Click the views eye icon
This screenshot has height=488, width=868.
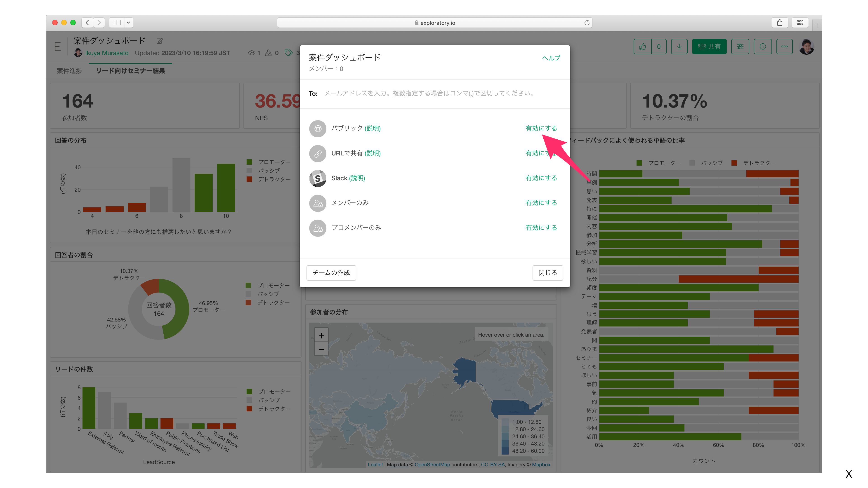tap(251, 53)
